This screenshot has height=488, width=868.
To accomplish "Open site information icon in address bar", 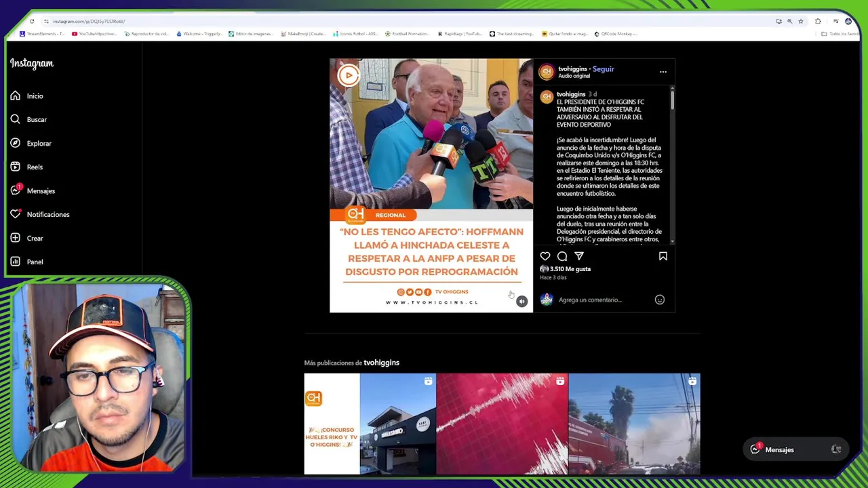I will coord(46,21).
